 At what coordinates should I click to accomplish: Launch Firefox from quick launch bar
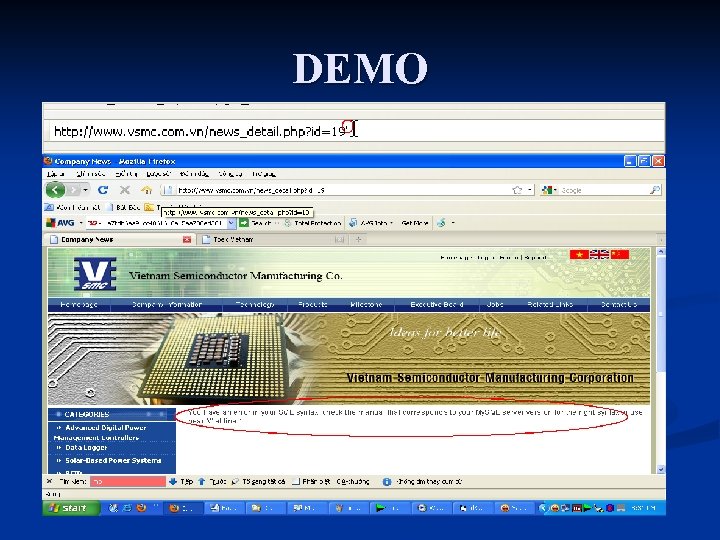[141, 508]
